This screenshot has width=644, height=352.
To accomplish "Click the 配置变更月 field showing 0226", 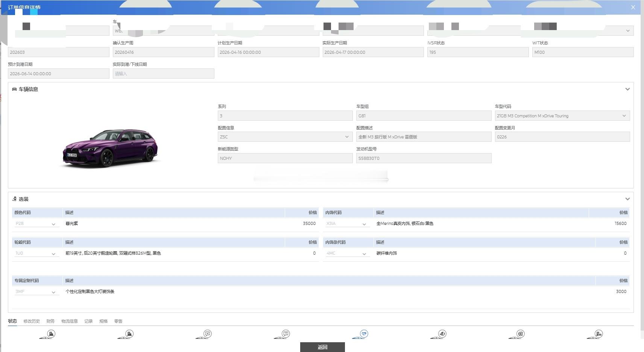I will pyautogui.click(x=562, y=137).
